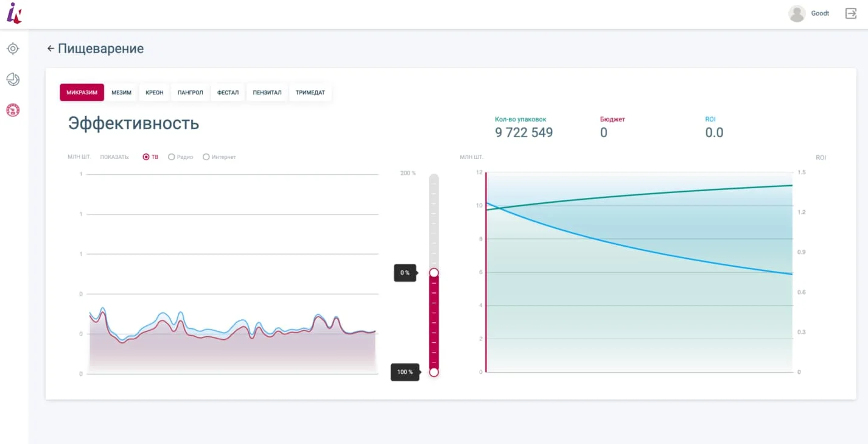Image resolution: width=868 pixels, height=444 pixels.
Task: Click the 0 % slider handle
Action: [434, 273]
